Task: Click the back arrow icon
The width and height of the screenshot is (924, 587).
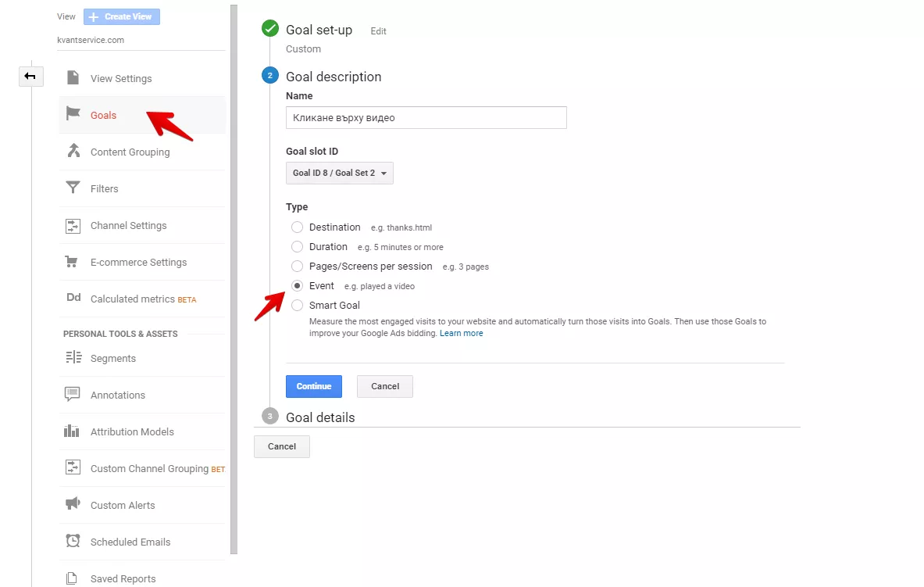Action: [x=30, y=76]
